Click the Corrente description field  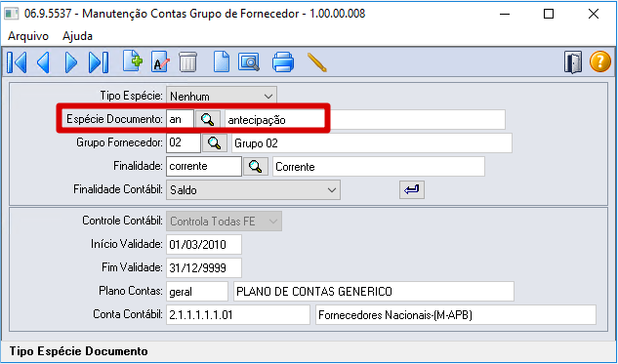pos(379,167)
